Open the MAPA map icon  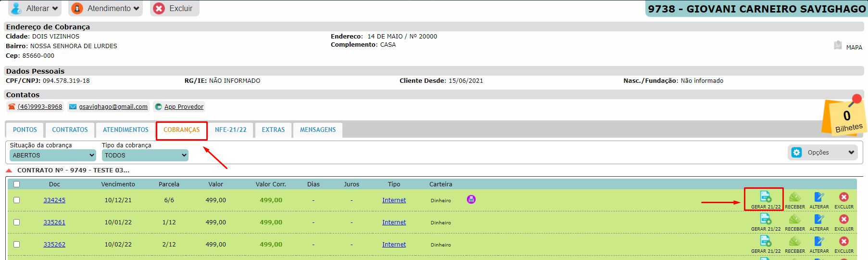[x=838, y=45]
